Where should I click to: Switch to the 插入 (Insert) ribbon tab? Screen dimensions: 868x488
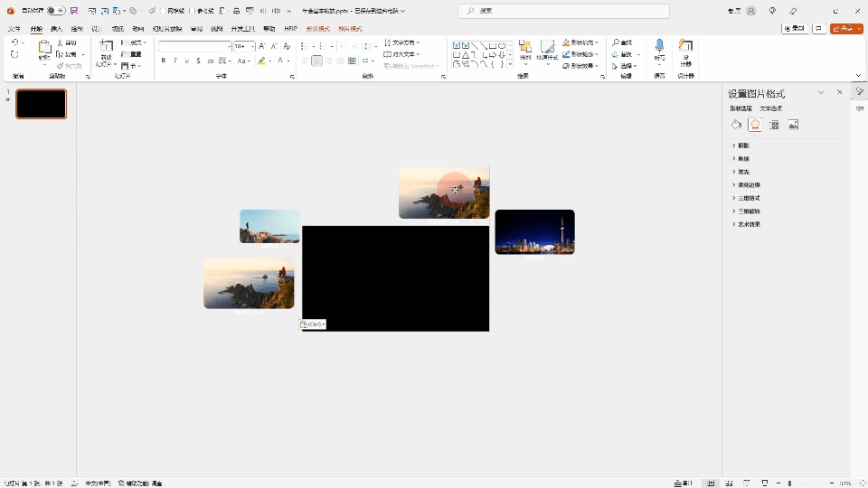[x=56, y=29]
